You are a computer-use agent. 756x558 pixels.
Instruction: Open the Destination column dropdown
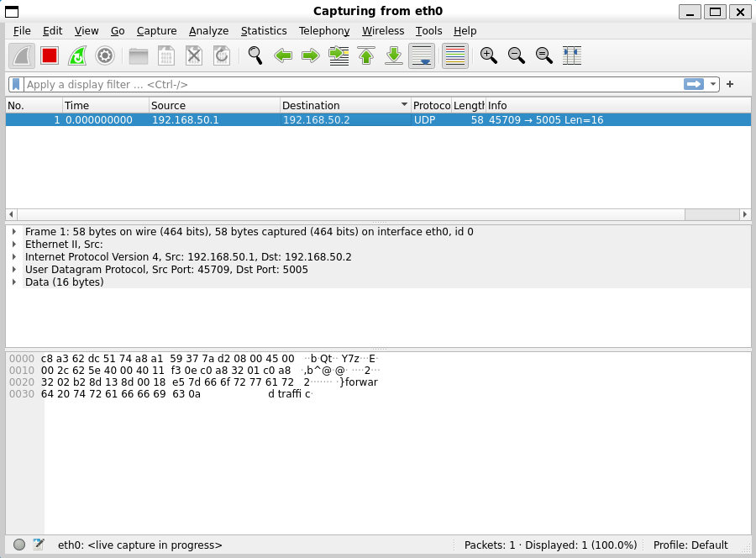pyautogui.click(x=403, y=105)
